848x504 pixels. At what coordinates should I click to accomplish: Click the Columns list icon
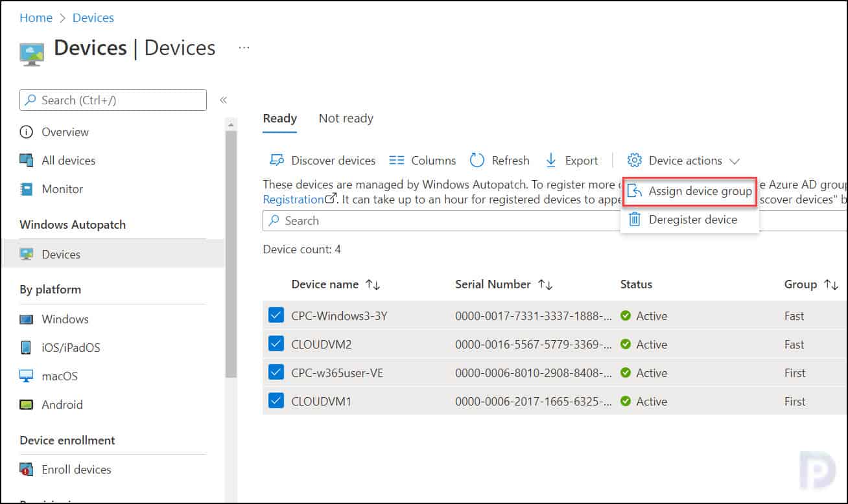(397, 161)
